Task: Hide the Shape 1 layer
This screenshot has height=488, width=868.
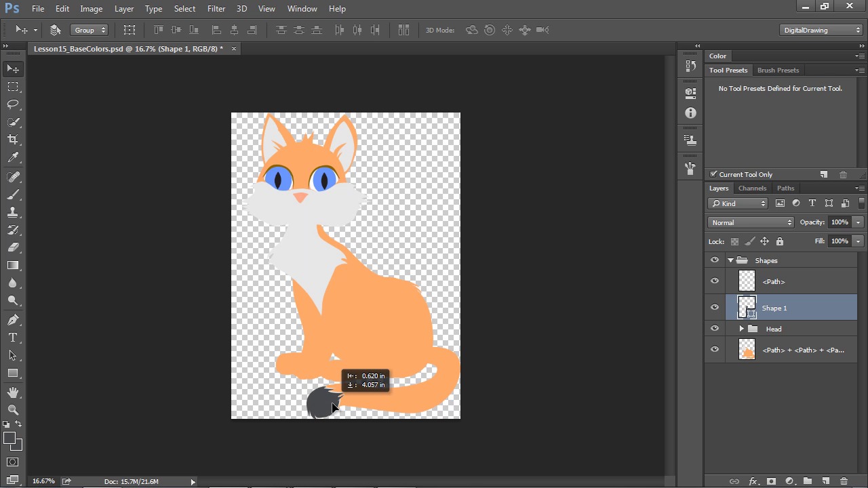Action: click(714, 308)
